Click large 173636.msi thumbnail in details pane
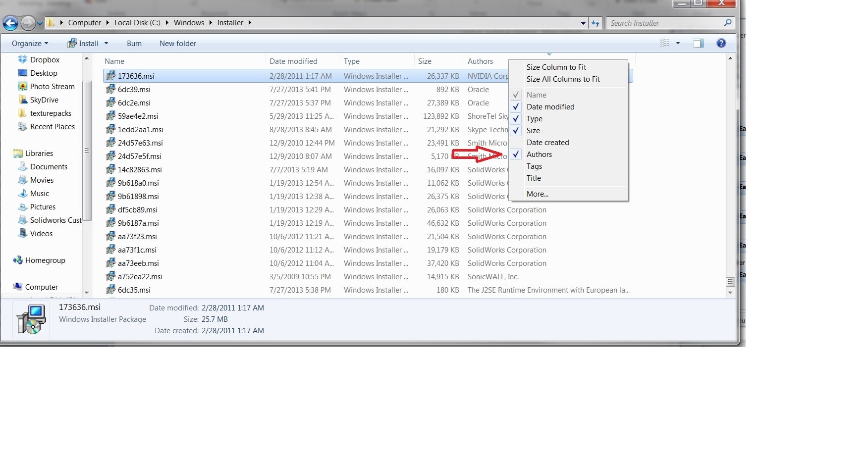Image resolution: width=868 pixels, height=459 pixels. [32, 319]
